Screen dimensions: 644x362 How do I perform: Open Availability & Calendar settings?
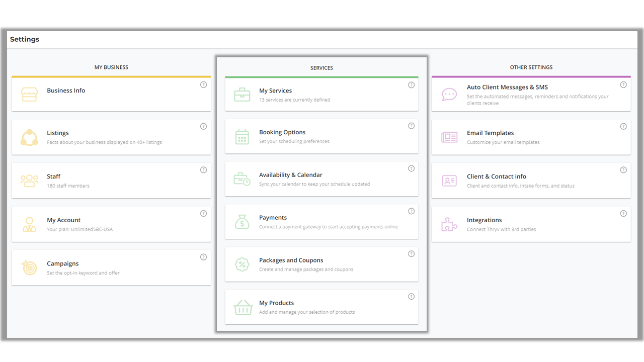pos(290,175)
